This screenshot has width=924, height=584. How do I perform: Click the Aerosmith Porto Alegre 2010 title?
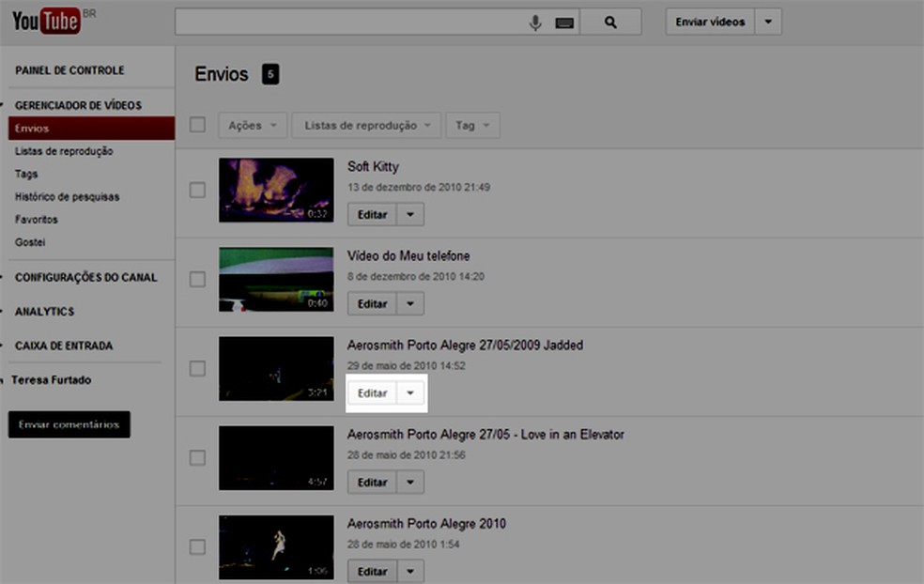coord(426,523)
